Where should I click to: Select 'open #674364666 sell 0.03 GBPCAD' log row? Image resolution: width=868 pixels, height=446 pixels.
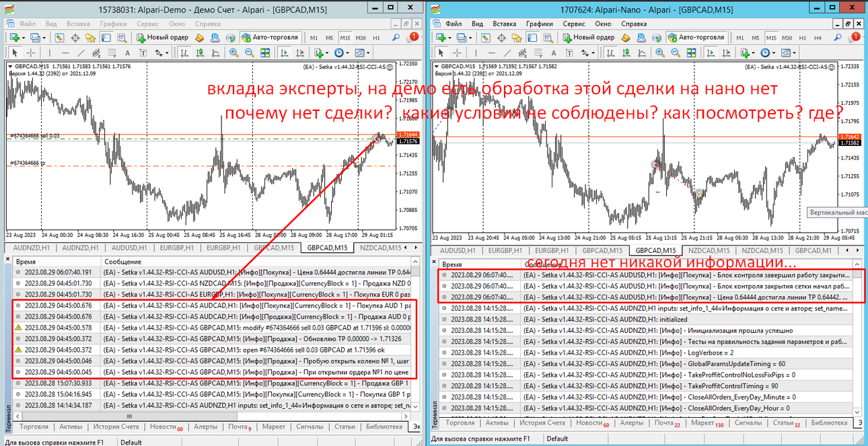pos(212,350)
